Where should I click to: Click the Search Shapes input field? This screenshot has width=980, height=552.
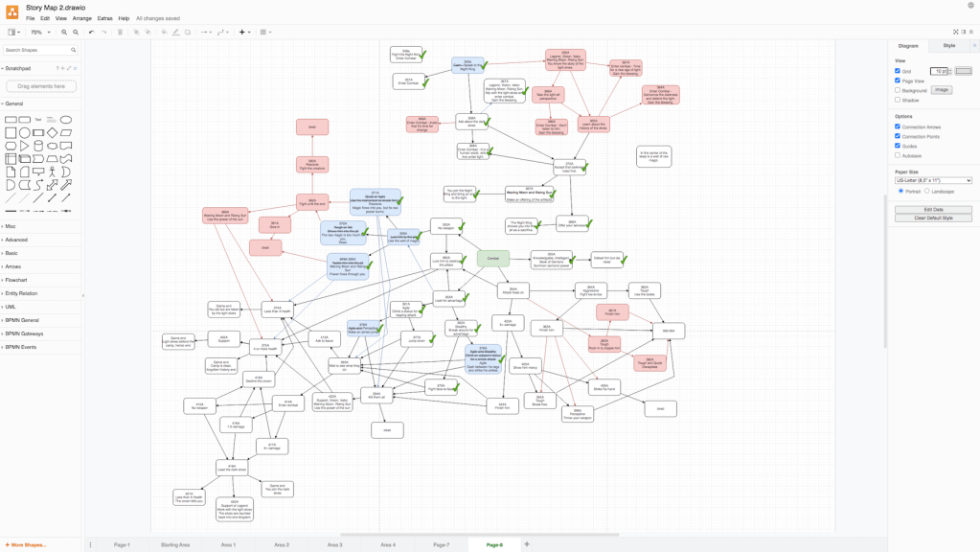tap(37, 50)
